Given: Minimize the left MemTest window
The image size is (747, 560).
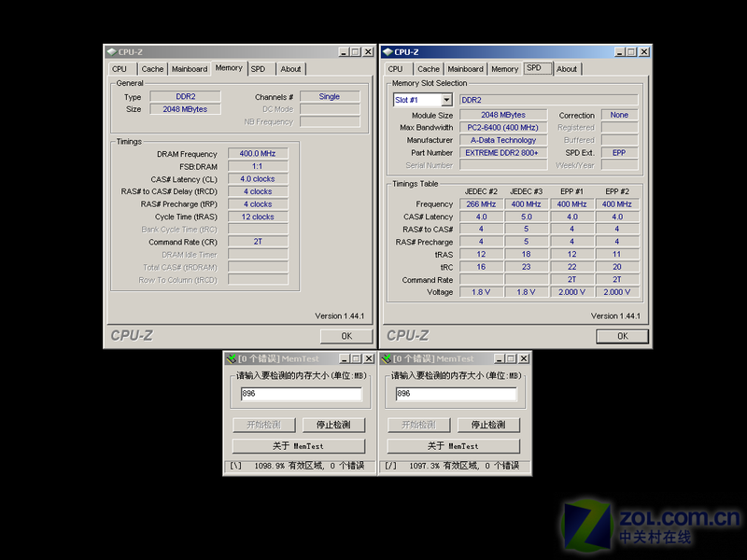Looking at the screenshot, I should (x=345, y=358).
